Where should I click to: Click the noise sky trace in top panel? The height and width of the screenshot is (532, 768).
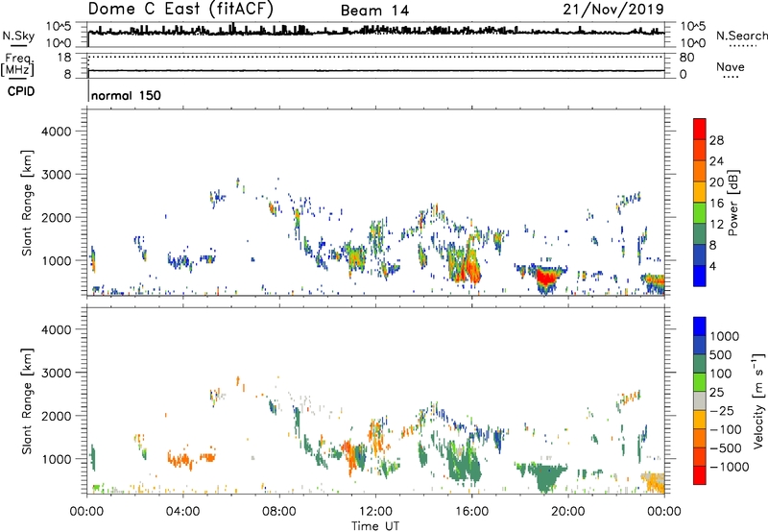(x=375, y=32)
